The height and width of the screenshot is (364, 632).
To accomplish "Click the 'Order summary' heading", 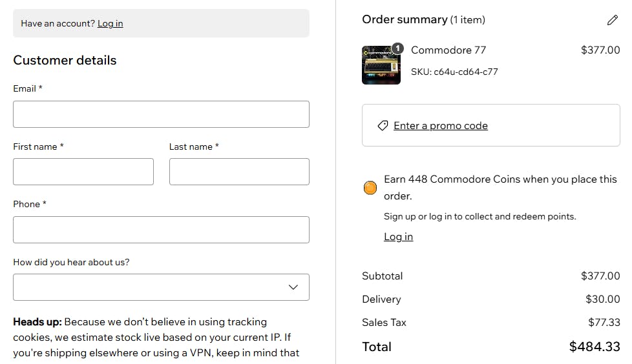I will click(x=405, y=19).
